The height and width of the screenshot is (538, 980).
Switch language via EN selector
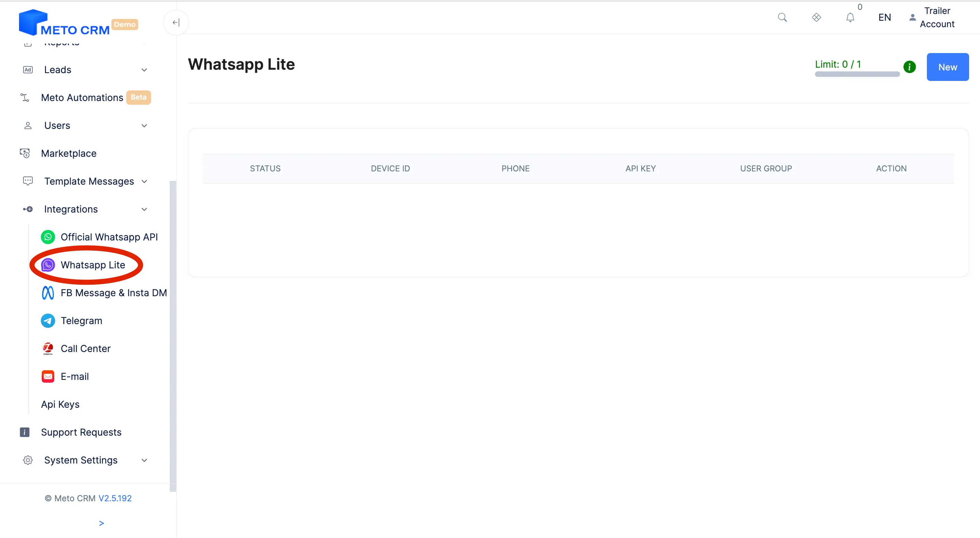(884, 17)
